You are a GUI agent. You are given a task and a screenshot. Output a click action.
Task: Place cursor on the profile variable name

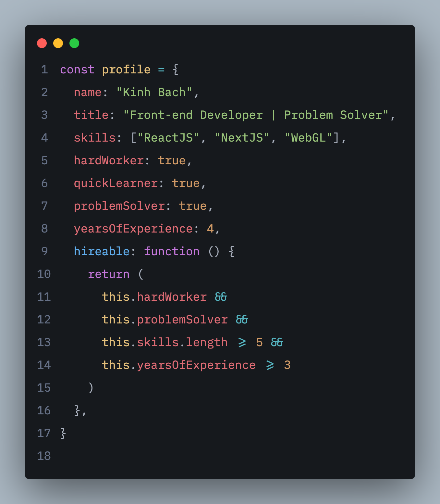[126, 69]
